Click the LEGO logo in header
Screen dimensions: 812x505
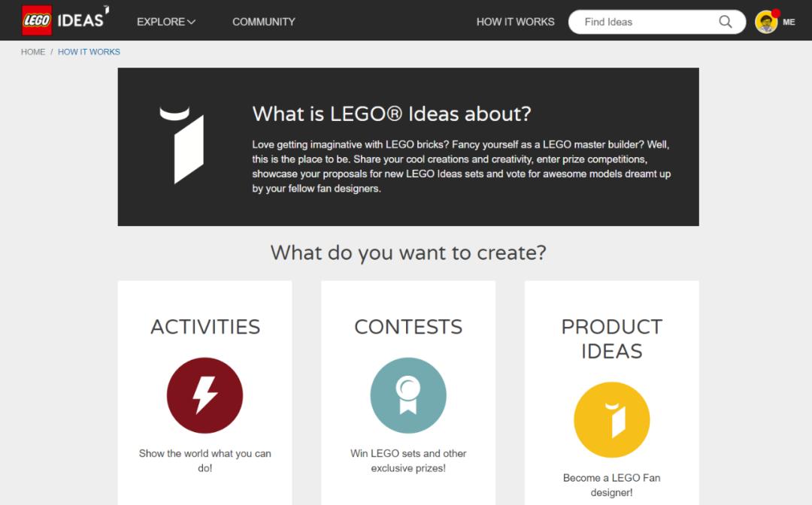tap(36, 20)
